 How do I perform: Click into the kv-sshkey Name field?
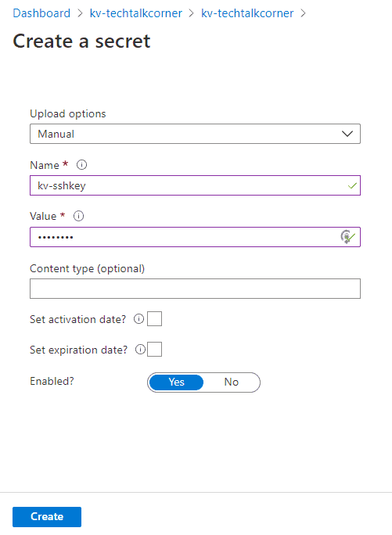click(x=195, y=185)
